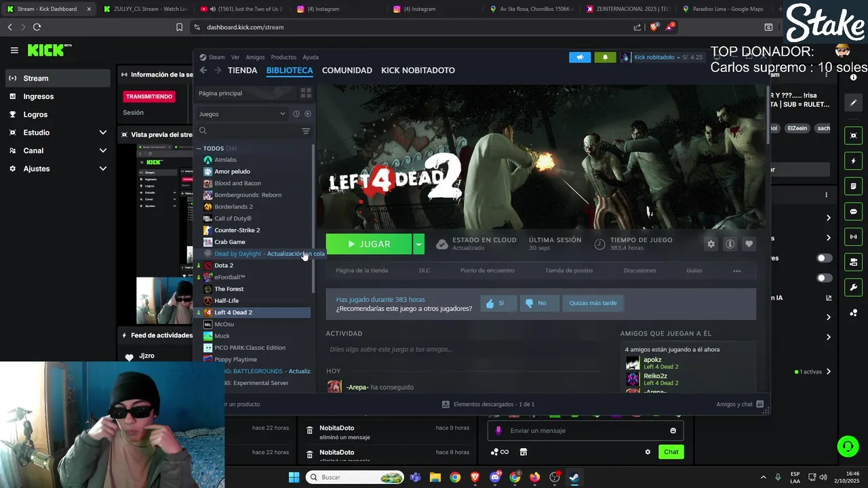Image resolution: width=868 pixels, height=488 pixels.
Task: Open Ayuda menu in Steam
Action: coord(311,58)
